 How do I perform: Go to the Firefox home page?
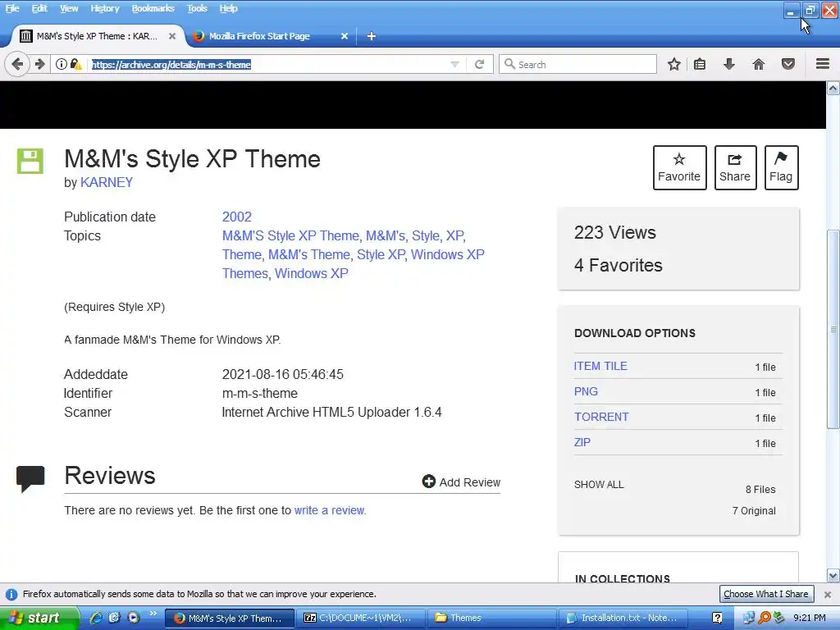(x=759, y=64)
